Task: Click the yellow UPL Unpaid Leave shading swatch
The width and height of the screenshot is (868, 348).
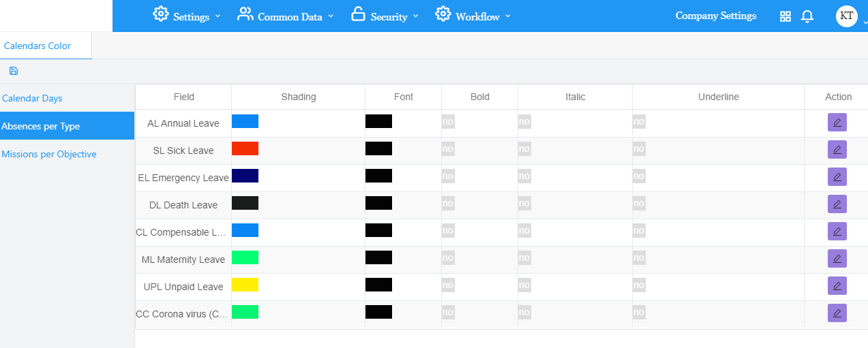Action: pyautogui.click(x=245, y=285)
